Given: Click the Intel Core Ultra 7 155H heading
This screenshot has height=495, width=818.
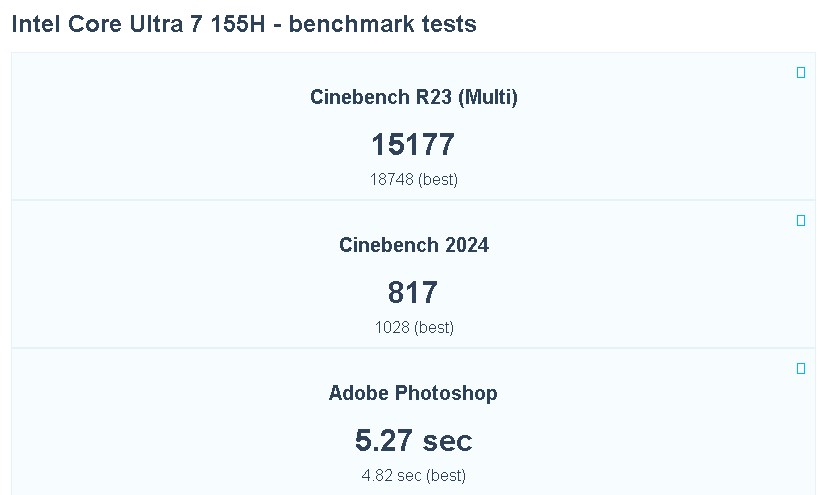Looking at the screenshot, I should point(144,24).
